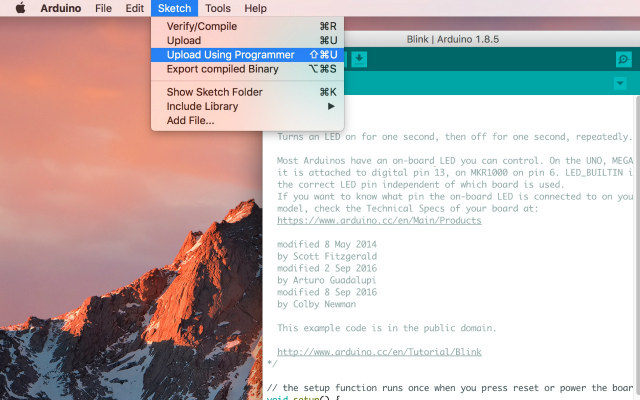The image size is (640, 400).
Task: Click the 'Turns an LED on' comment line
Action: pos(455,137)
